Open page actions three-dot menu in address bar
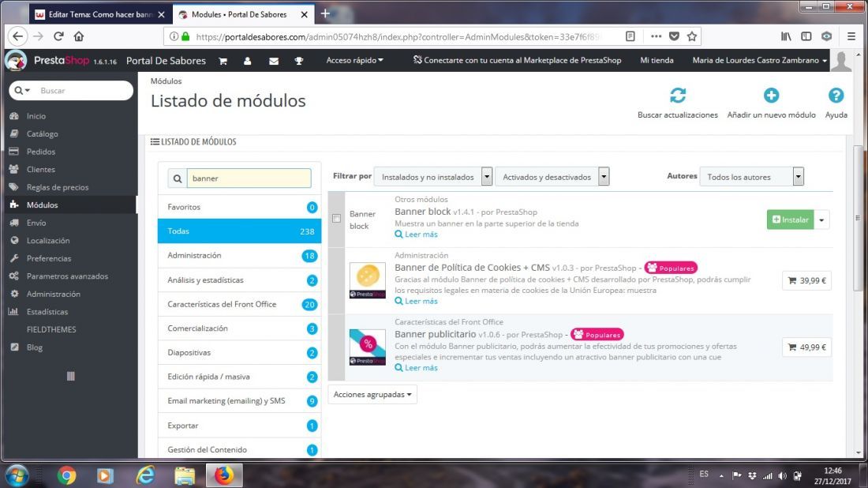Viewport: 868px width, 488px height. tap(656, 36)
